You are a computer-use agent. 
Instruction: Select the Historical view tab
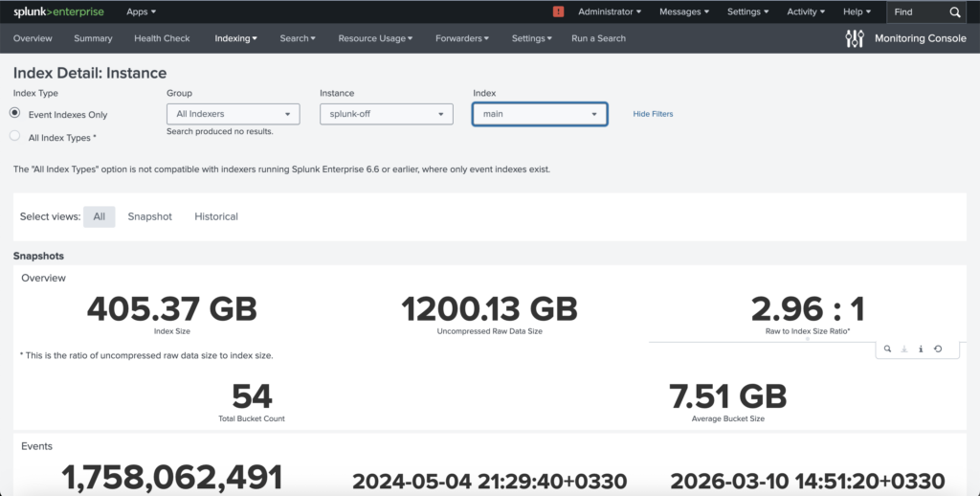(216, 216)
